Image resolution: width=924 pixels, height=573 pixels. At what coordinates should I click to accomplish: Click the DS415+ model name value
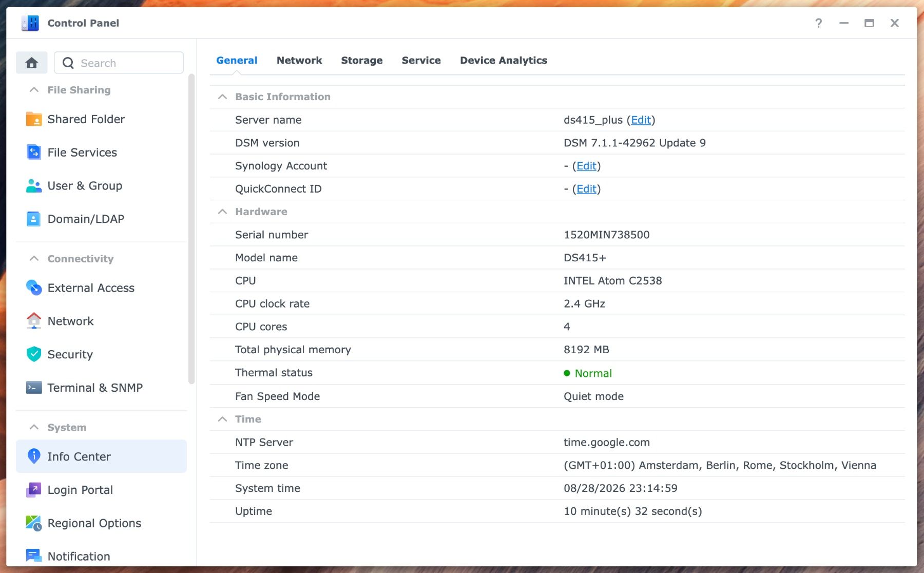(585, 258)
